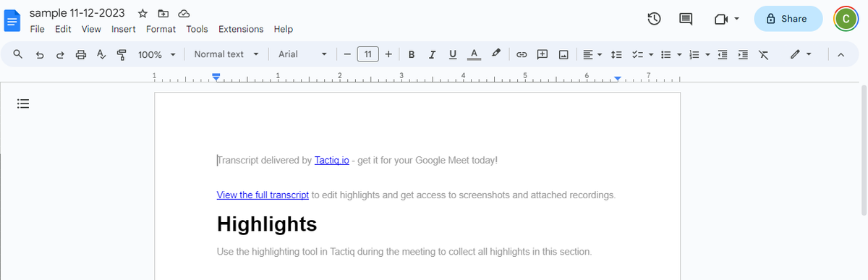This screenshot has width=868, height=280.
Task: Click the Print icon
Action: (x=81, y=54)
